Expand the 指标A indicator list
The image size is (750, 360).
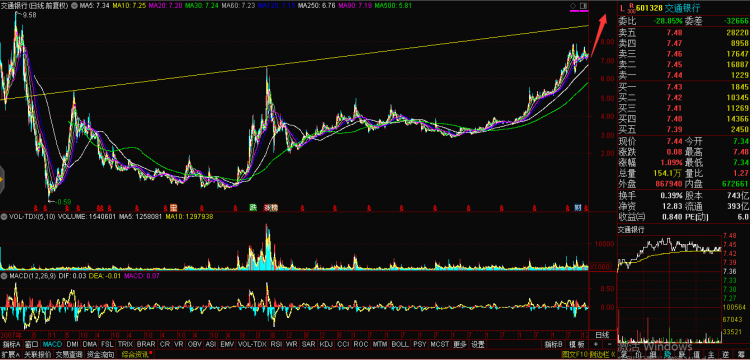(11, 344)
